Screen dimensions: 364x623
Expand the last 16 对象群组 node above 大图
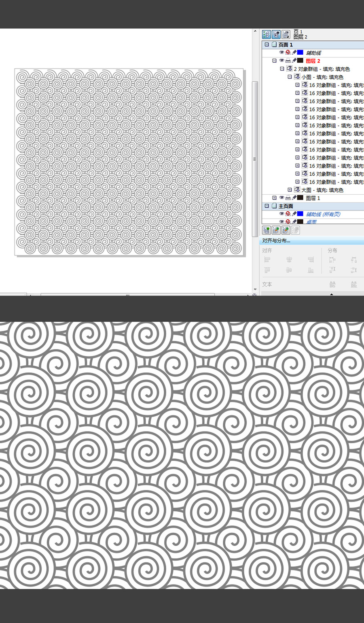click(x=297, y=181)
